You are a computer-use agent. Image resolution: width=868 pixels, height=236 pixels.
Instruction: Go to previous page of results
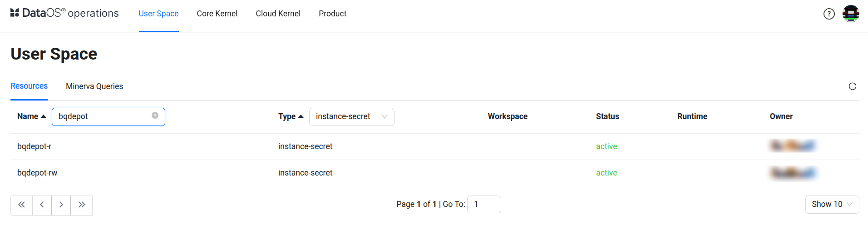[x=42, y=205]
